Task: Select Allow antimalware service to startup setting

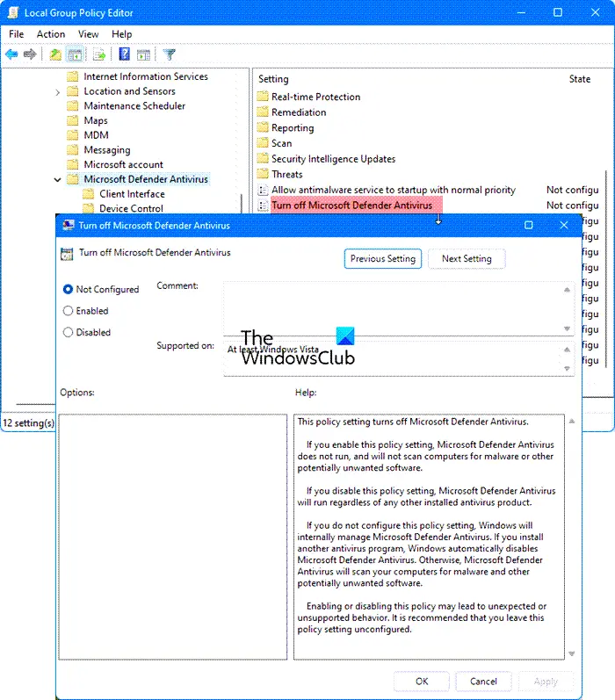Action: click(394, 190)
